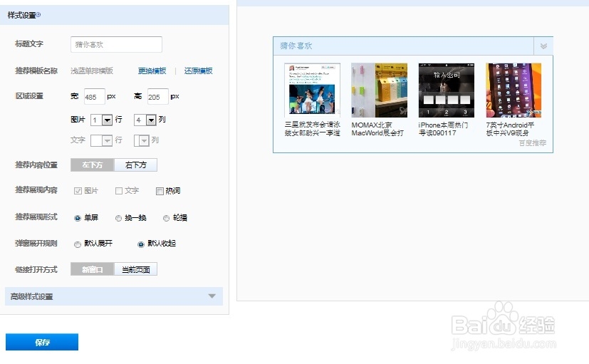Expand the 高级样式设置 section
Viewport: 589px width, 364px height.
pyautogui.click(x=114, y=296)
